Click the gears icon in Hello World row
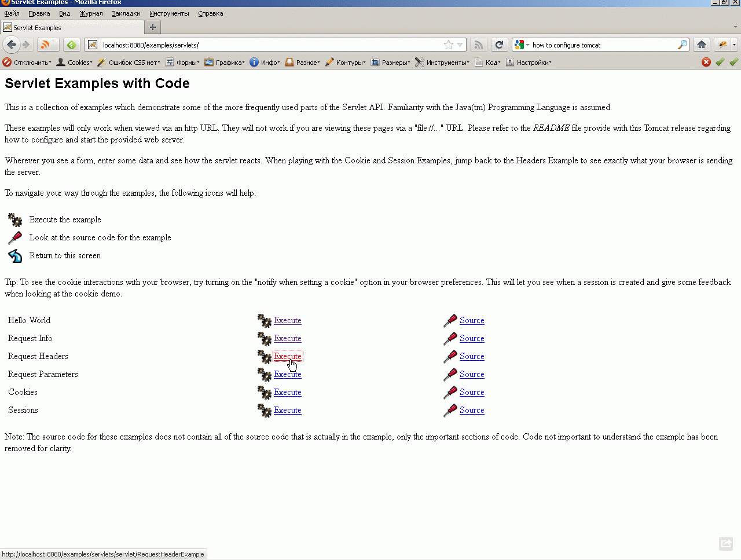This screenshot has width=741, height=560. click(x=265, y=321)
